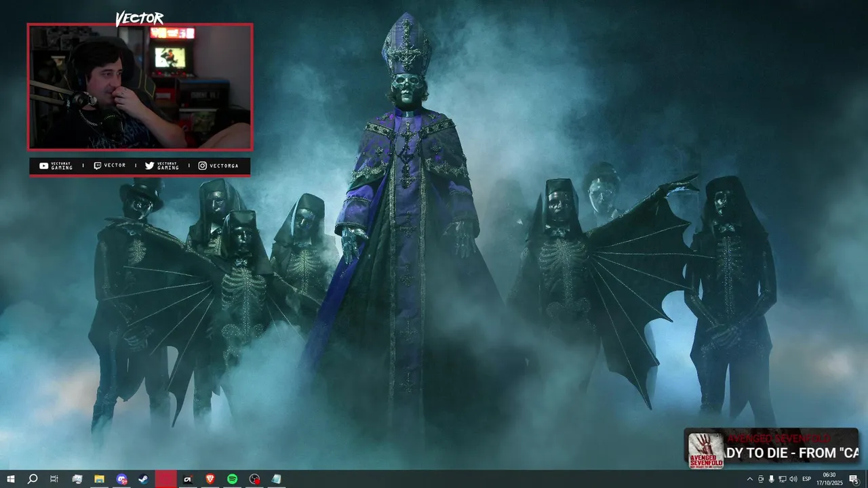Open the Brave browser taskbar icon
Screen dimensions: 868x488
click(210, 479)
